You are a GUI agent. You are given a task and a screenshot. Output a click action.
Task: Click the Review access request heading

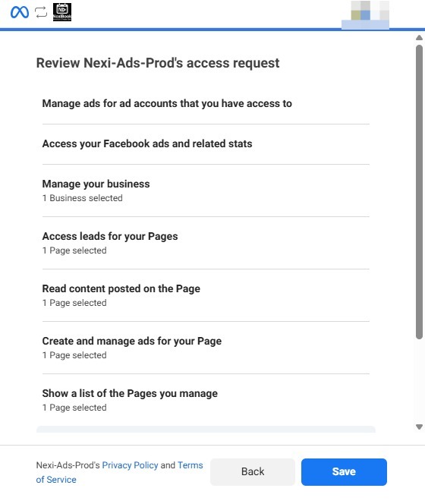tap(158, 63)
